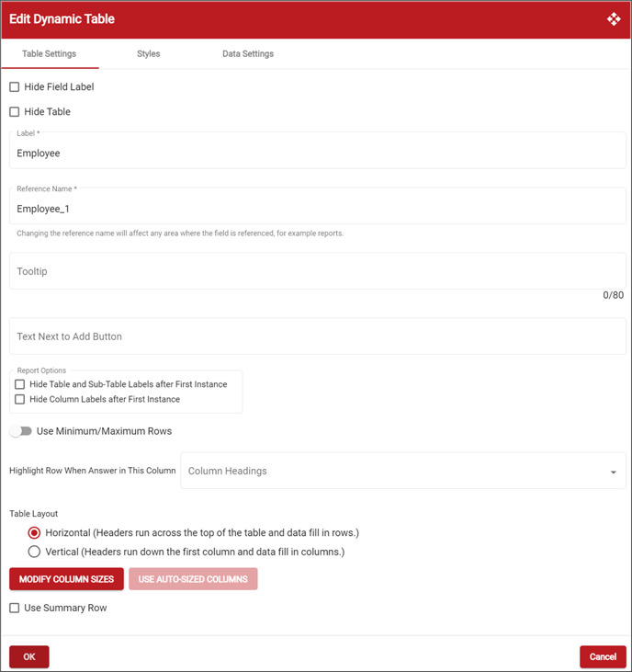Image resolution: width=632 pixels, height=672 pixels.
Task: Focus the Text Next to Add Button field
Action: point(317,336)
